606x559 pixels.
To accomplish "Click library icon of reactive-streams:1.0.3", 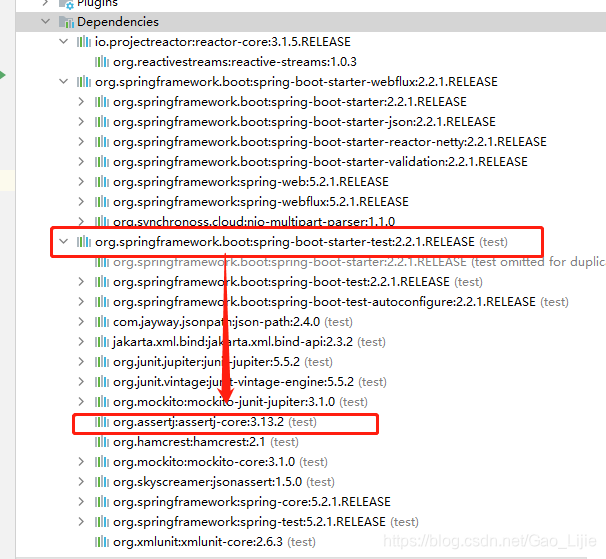I will coord(102,61).
